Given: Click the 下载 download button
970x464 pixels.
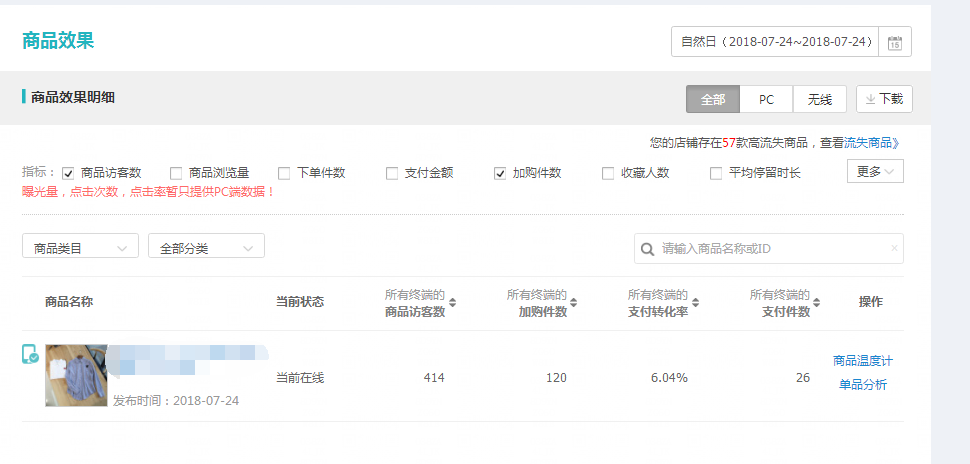Looking at the screenshot, I should pos(884,99).
